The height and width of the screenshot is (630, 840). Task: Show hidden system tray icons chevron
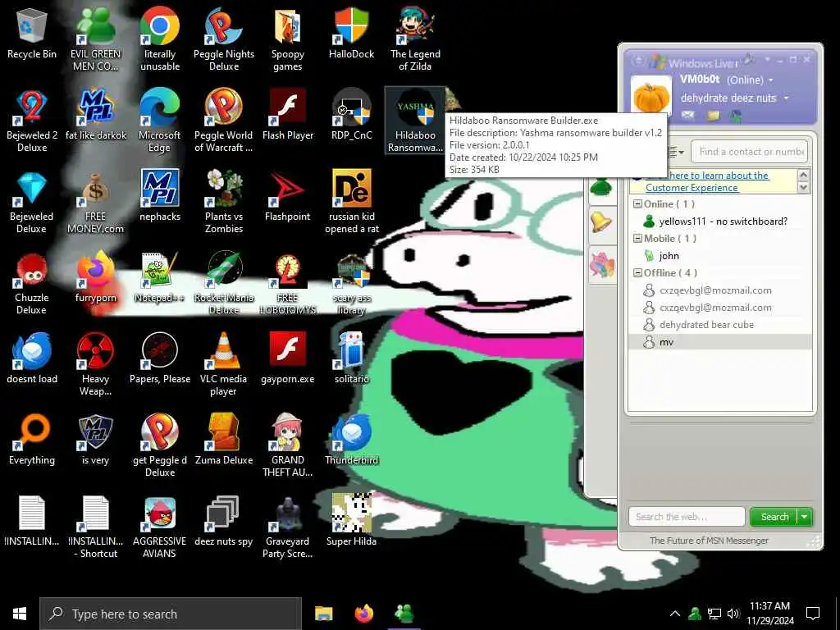[675, 614]
